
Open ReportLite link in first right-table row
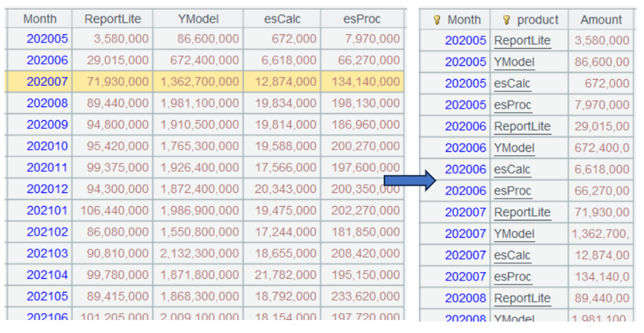[521, 40]
